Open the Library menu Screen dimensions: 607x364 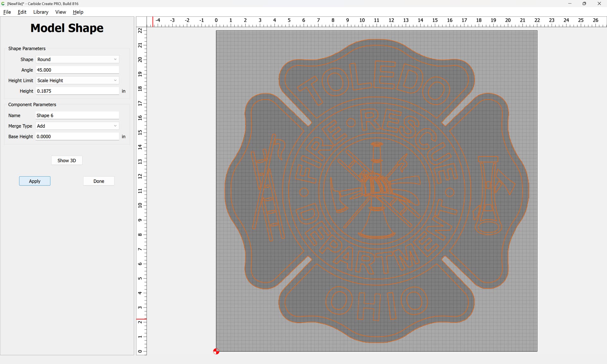(41, 12)
